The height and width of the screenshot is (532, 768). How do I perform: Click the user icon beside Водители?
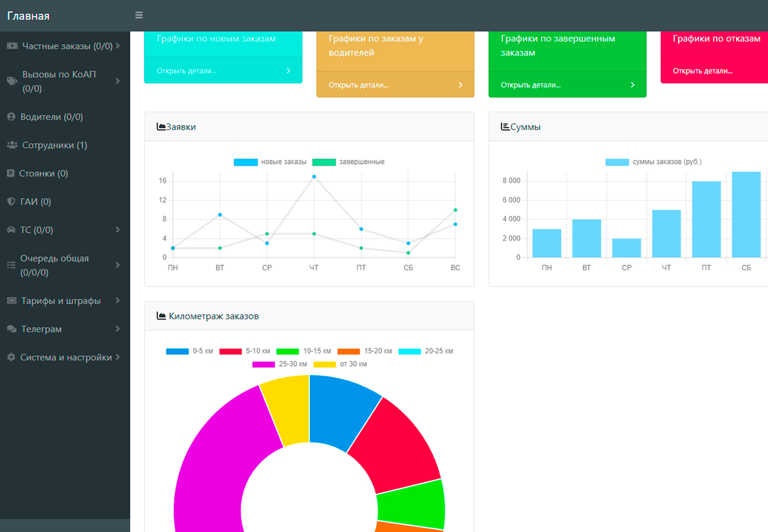pyautogui.click(x=11, y=117)
